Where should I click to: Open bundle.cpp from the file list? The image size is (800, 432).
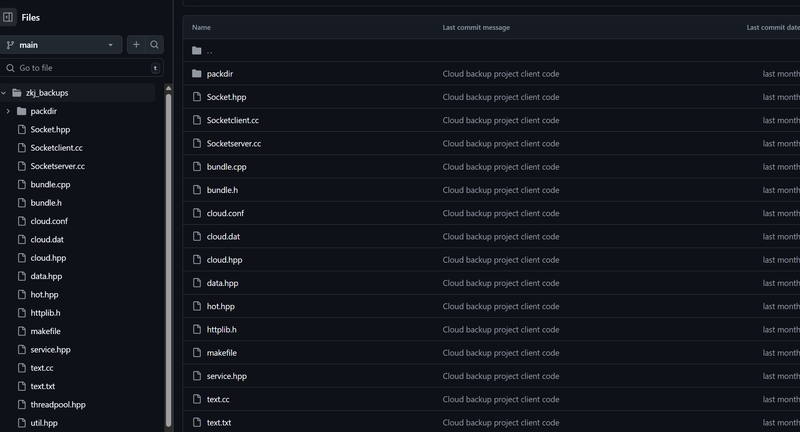(x=227, y=167)
